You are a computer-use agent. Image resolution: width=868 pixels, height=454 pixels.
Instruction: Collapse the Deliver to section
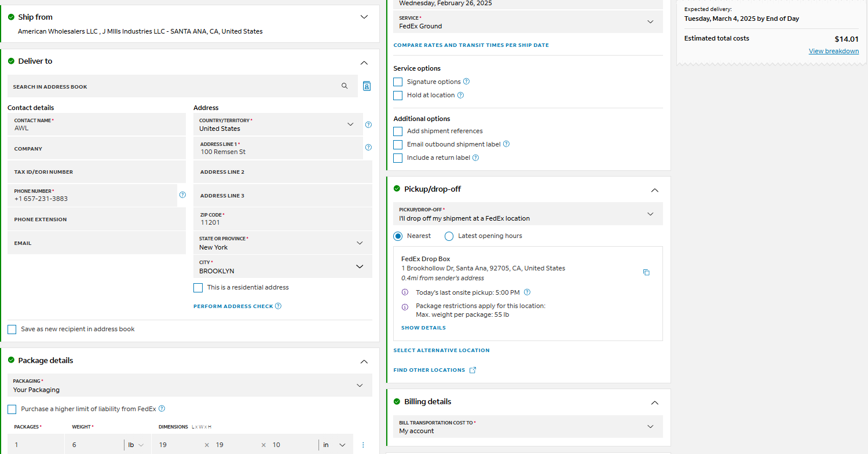click(364, 63)
